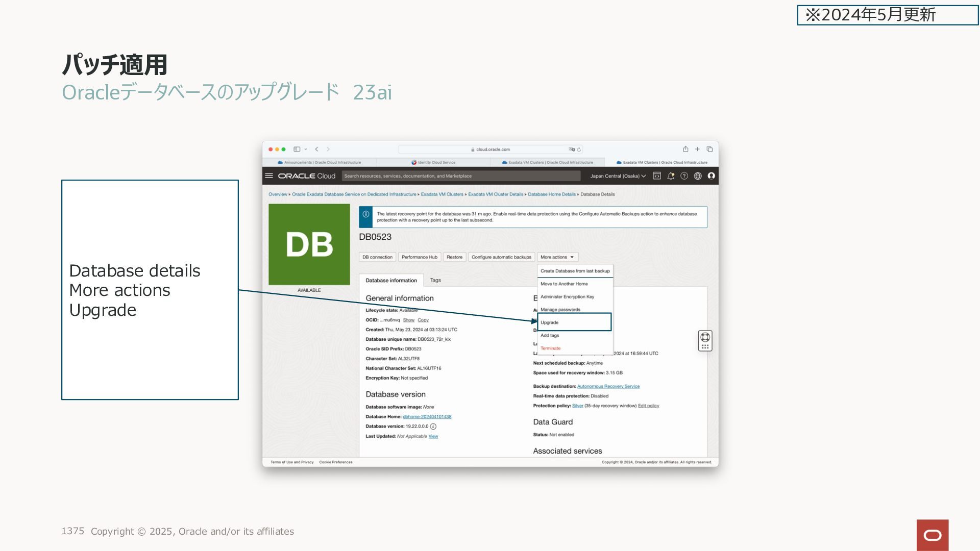Open the Cloud Shell developer tools icon
This screenshot has height=551, width=980.
(x=657, y=176)
